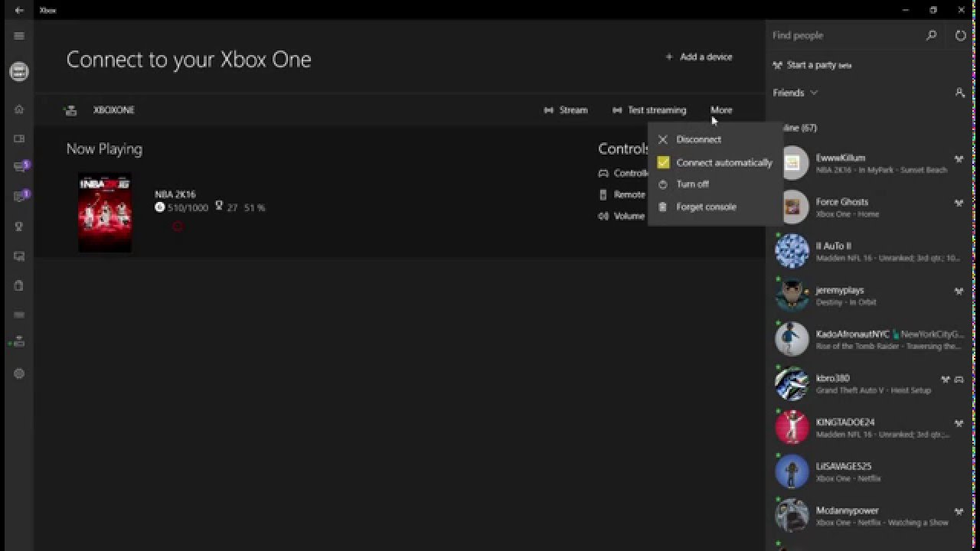980x551 pixels.
Task: Open Activity alerts icon with badge 1
Action: (x=20, y=196)
